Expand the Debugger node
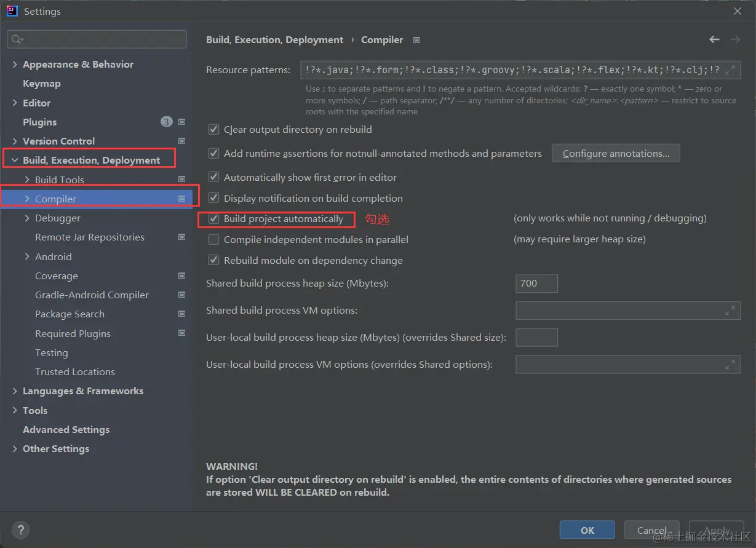The height and width of the screenshot is (548, 756). click(27, 218)
